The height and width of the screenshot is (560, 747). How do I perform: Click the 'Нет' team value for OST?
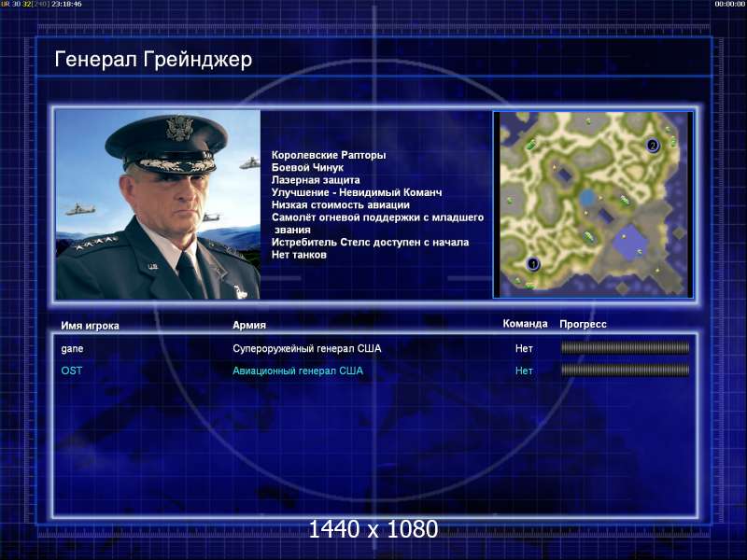pos(524,371)
